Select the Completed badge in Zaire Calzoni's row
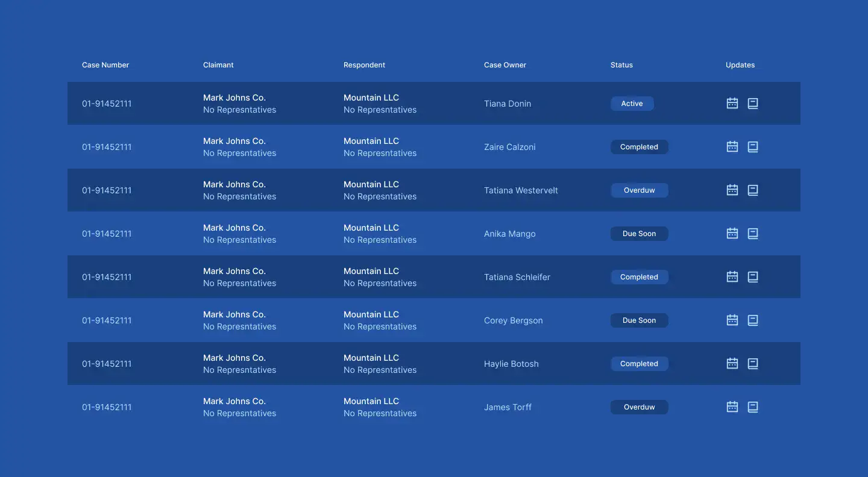The image size is (868, 477). click(640, 147)
